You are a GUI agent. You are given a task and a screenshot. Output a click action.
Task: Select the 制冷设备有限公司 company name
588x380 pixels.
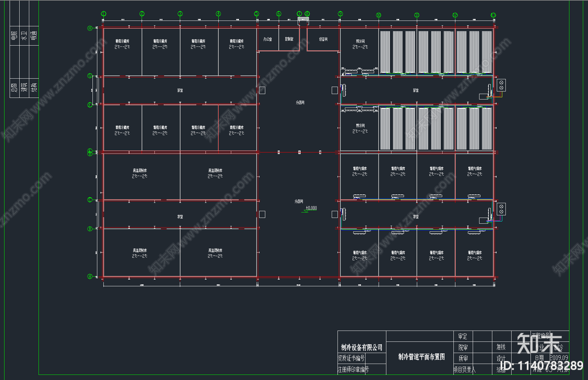point(362,347)
